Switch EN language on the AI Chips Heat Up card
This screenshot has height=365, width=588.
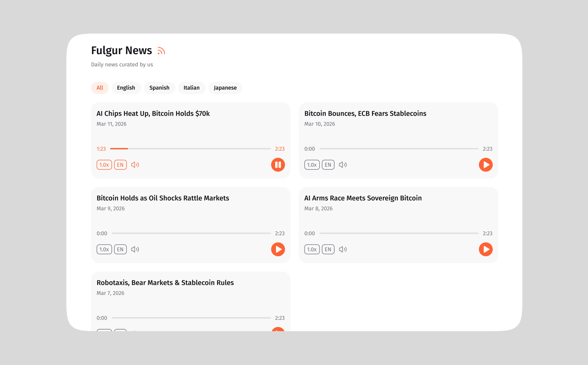click(120, 165)
